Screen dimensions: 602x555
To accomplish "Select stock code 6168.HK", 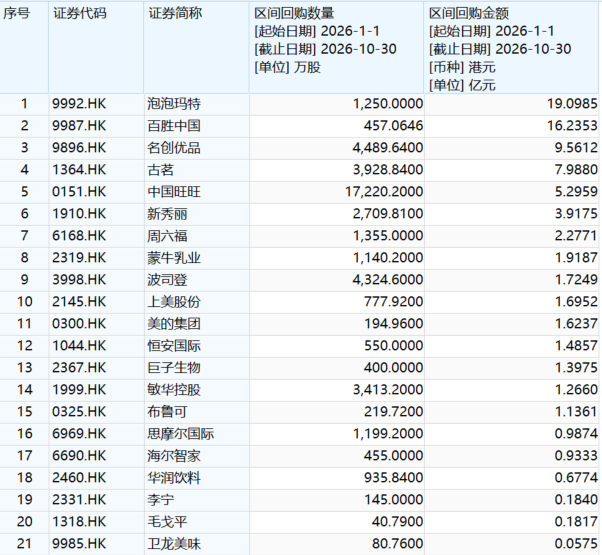I will pyautogui.click(x=79, y=236).
